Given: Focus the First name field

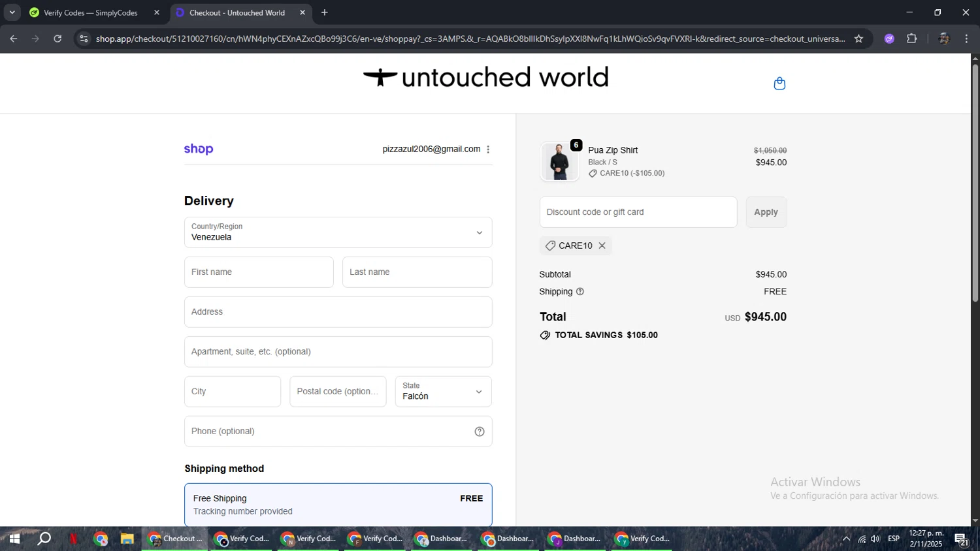Looking at the screenshot, I should [x=259, y=272].
